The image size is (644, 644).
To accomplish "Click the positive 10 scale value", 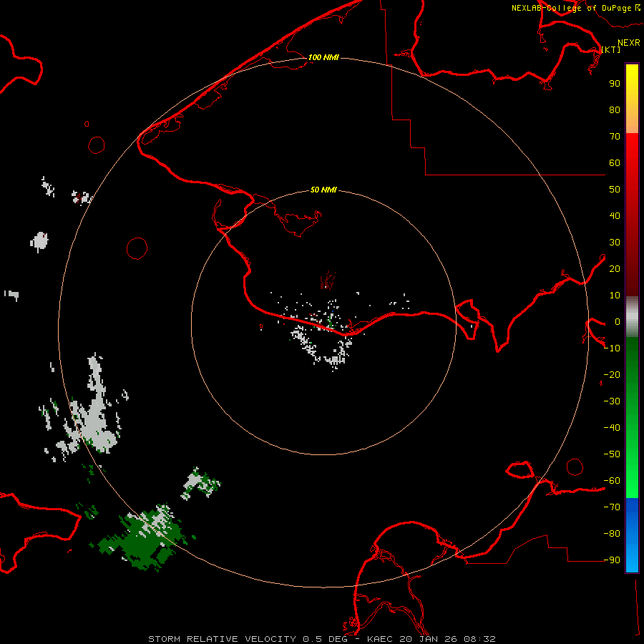I will click(615, 296).
